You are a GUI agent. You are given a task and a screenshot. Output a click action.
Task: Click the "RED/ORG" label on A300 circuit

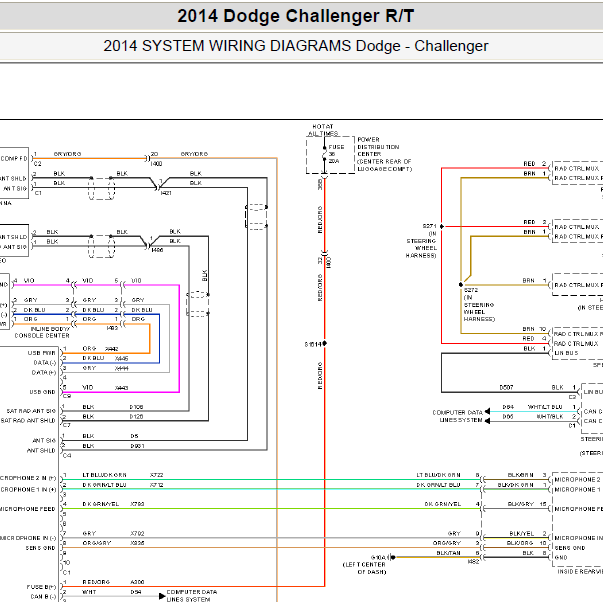coord(96,582)
